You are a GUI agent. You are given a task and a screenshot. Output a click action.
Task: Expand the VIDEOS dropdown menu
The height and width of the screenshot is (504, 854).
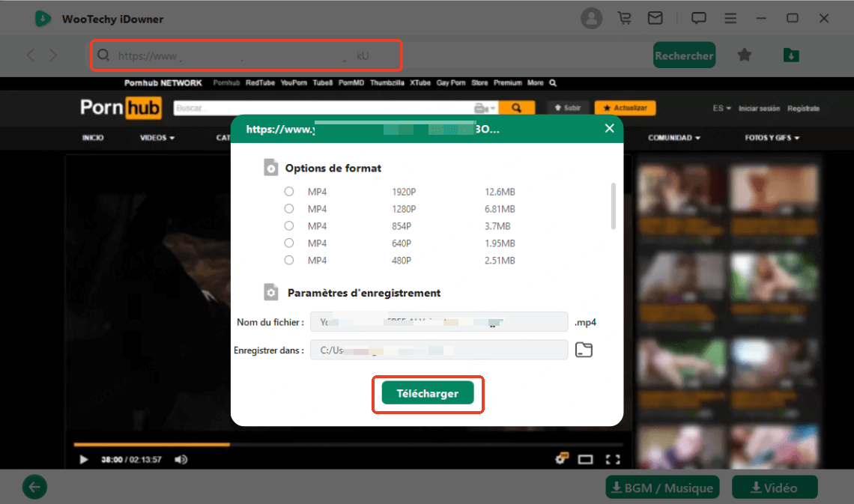click(157, 138)
